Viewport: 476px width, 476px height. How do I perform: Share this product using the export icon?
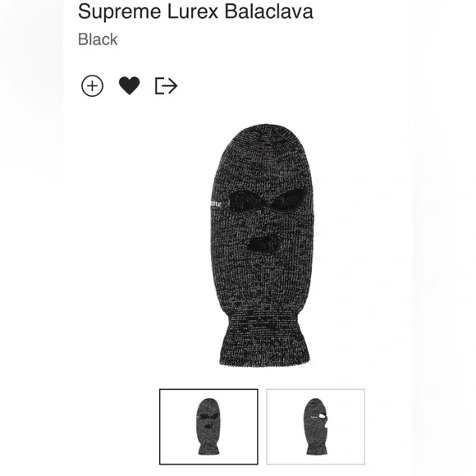(x=166, y=86)
